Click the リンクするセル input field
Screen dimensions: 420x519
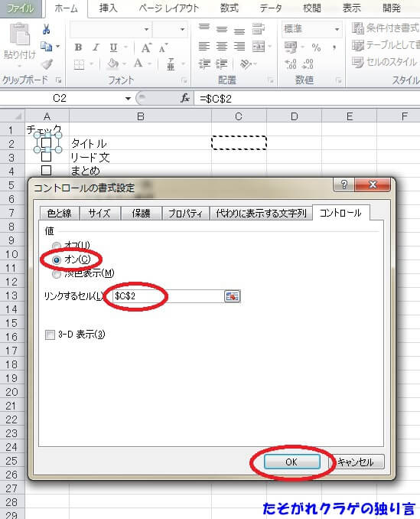click(168, 296)
